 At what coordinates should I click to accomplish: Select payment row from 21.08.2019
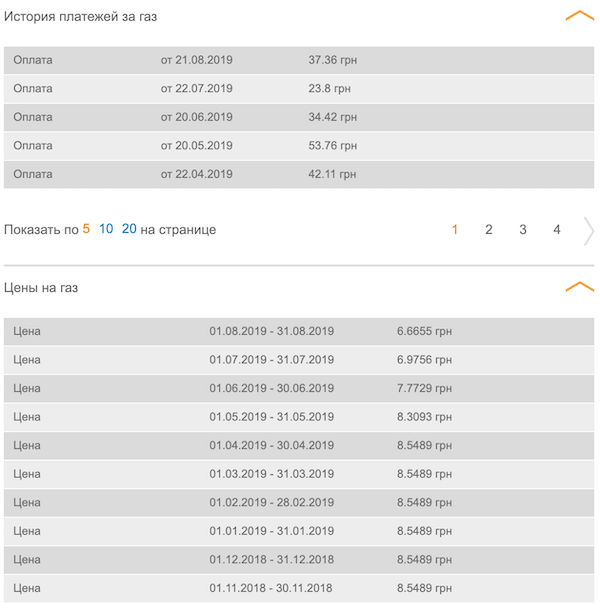point(299,60)
